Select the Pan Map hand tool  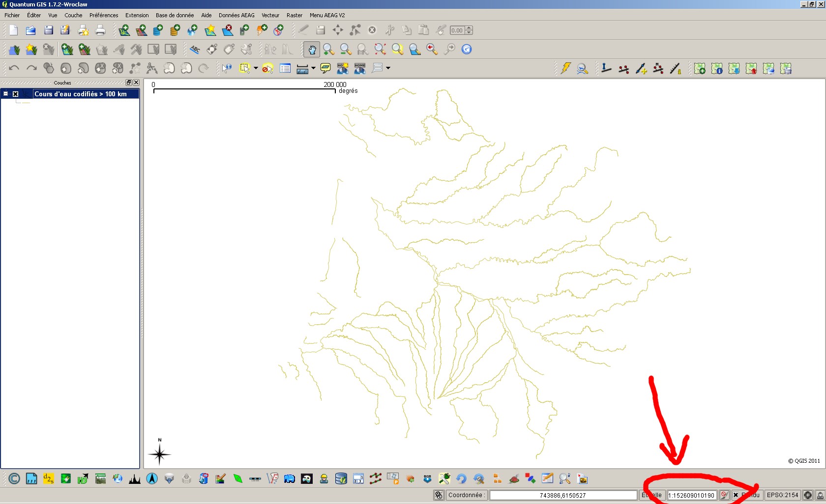312,49
